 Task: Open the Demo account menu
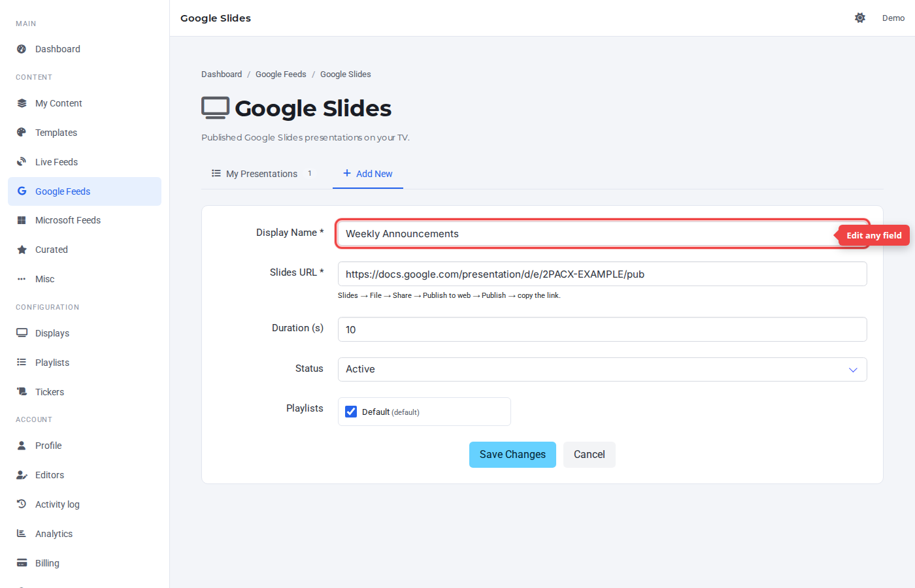click(x=893, y=18)
